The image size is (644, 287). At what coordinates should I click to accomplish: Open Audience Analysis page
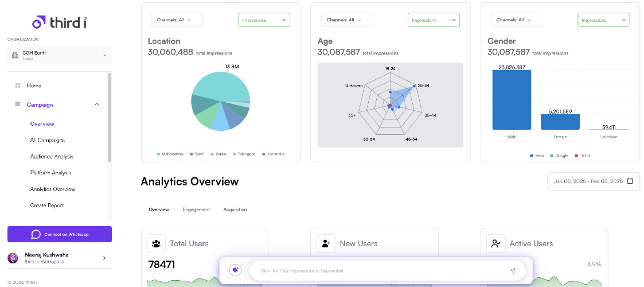pyautogui.click(x=52, y=157)
